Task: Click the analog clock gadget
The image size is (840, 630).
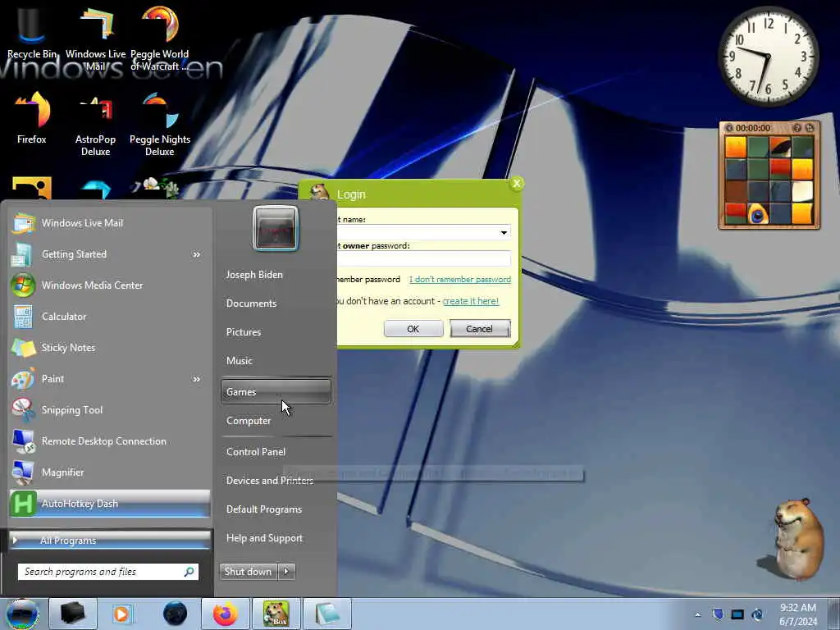Action: 768,55
